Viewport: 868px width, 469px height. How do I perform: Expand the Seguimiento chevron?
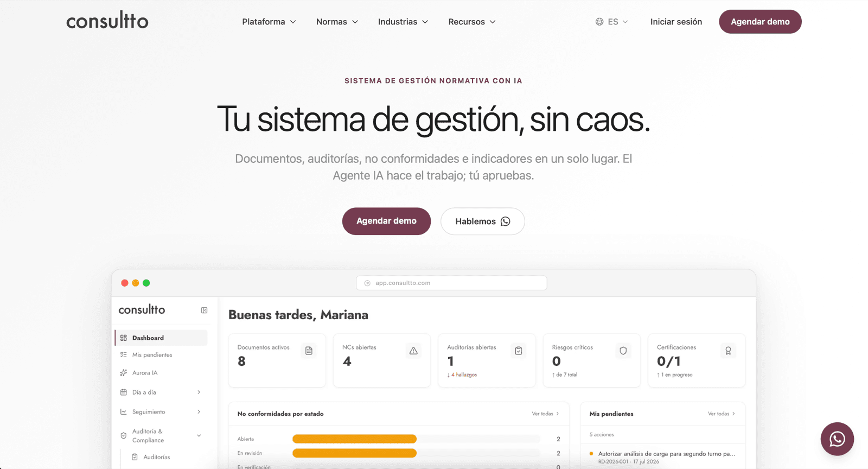point(199,411)
